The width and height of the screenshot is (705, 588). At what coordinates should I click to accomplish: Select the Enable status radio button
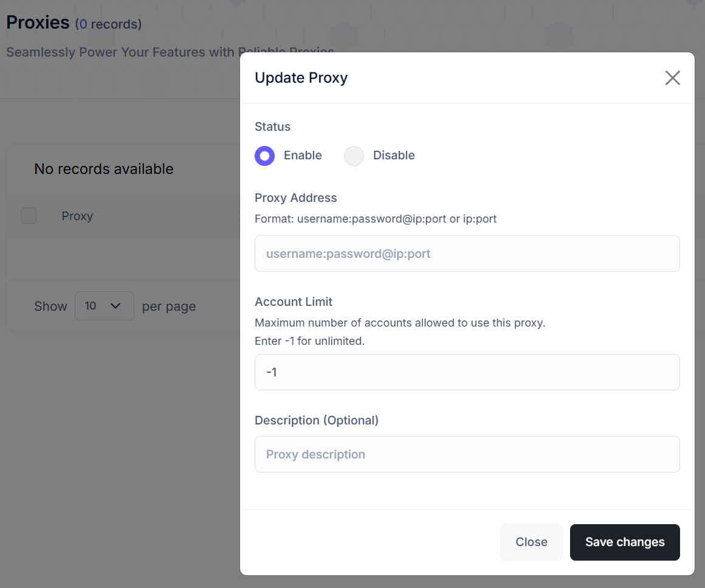(x=264, y=156)
